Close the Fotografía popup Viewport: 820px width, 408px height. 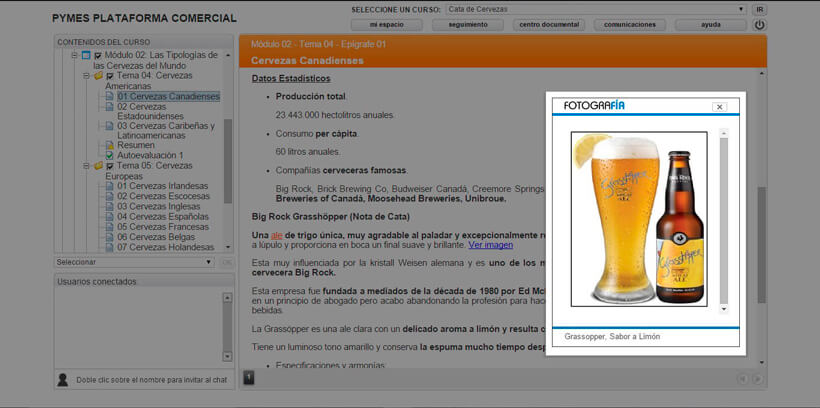pos(720,107)
